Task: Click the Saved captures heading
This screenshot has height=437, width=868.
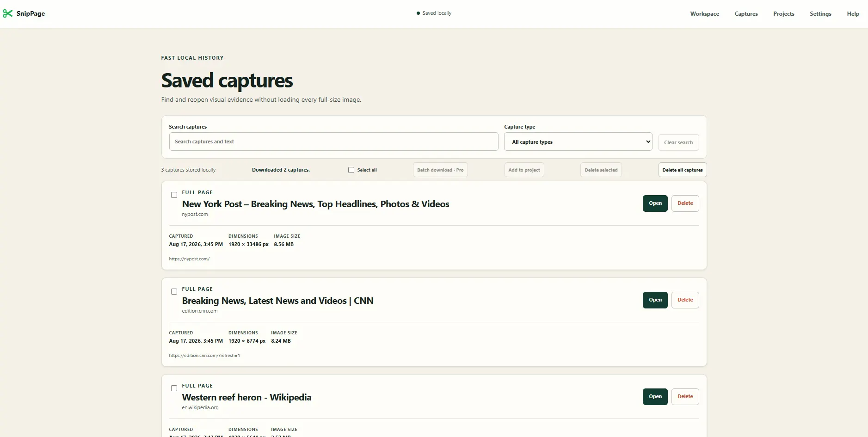Action: tap(227, 81)
